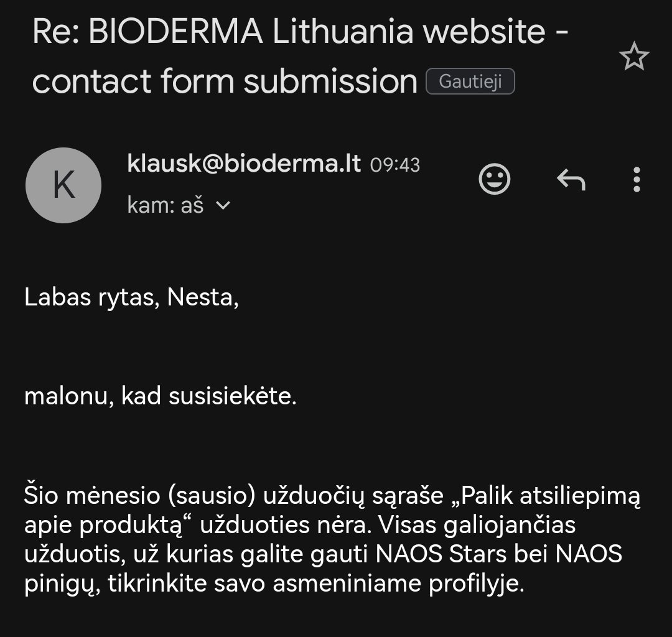672x637 pixels.
Task: Open the three-dot more options menu
Action: click(x=637, y=179)
